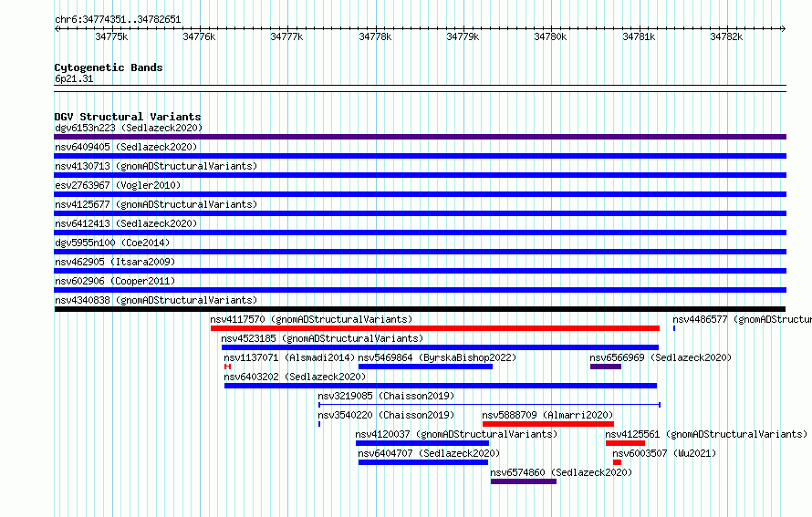Click the blue bar of nsv4120037
This screenshot has width=812, height=517.
pos(422,443)
